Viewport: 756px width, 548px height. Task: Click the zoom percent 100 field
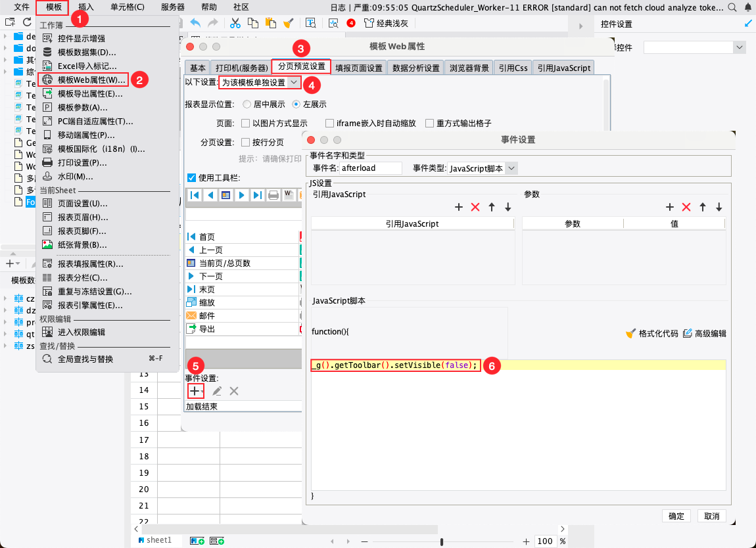(x=545, y=541)
